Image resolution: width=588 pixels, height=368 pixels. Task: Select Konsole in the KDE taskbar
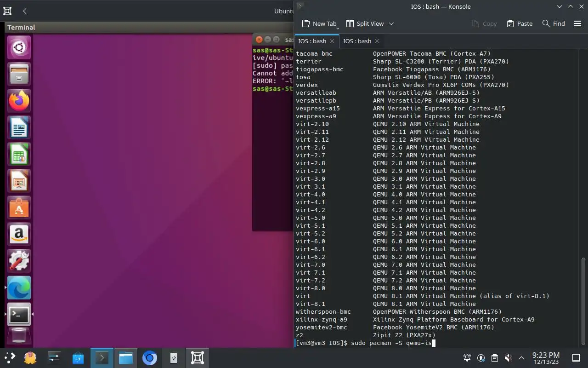pyautogui.click(x=102, y=358)
